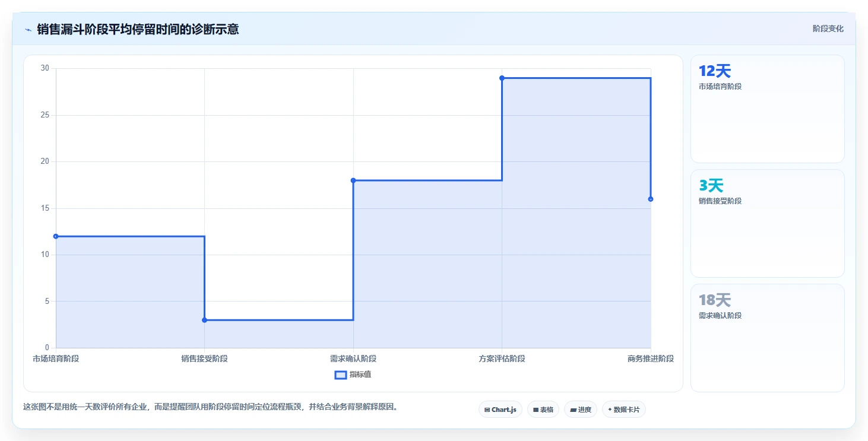Click the icon in Chart.js tag
The width and height of the screenshot is (868, 441).
pos(487,410)
